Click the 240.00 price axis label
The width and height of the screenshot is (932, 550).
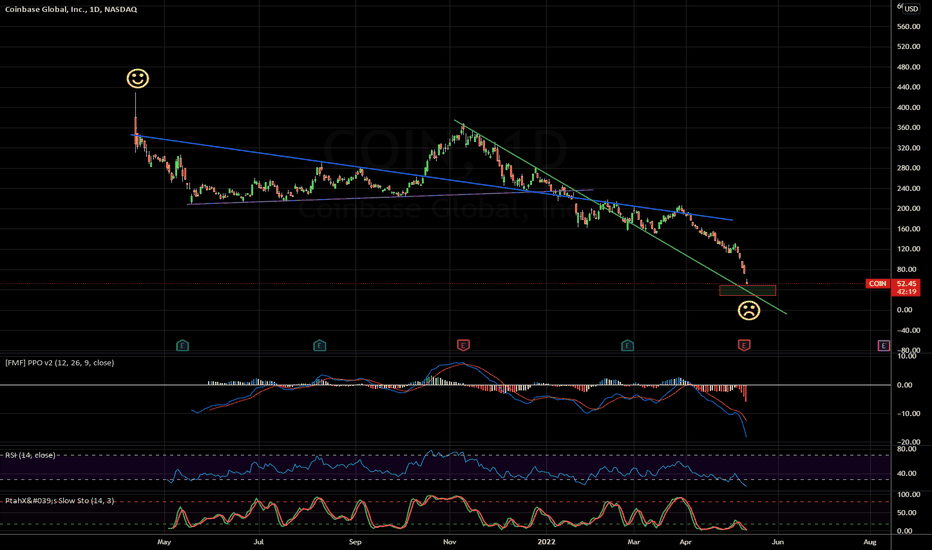pos(908,188)
